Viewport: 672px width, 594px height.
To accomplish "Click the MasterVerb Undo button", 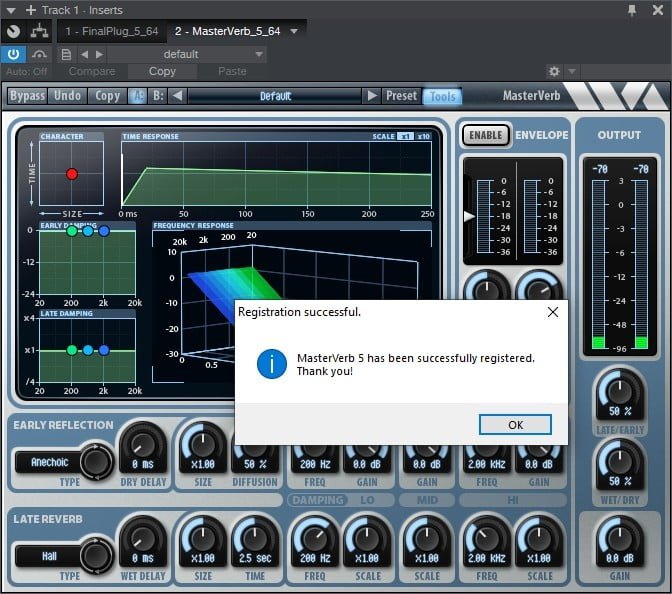I will click(x=67, y=96).
